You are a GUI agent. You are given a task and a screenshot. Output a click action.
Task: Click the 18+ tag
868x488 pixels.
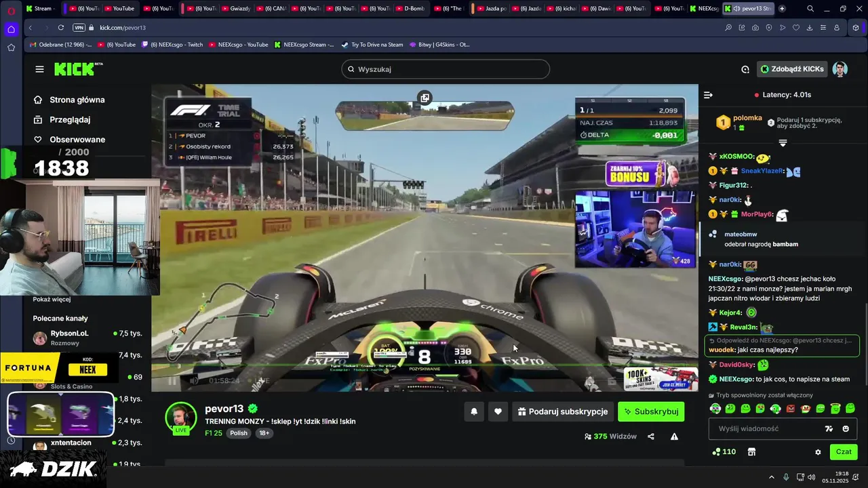pyautogui.click(x=264, y=433)
